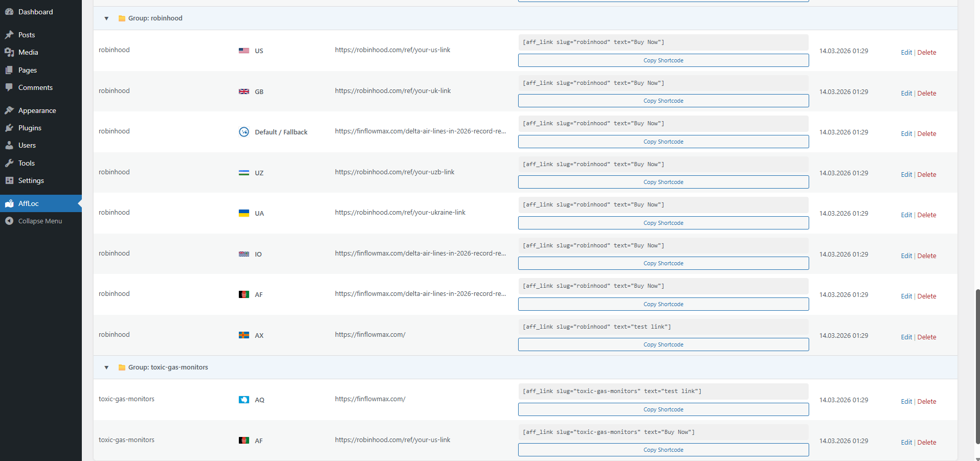980x461 pixels.
Task: Click the Appearance paintbrush icon
Action: pos(9,110)
